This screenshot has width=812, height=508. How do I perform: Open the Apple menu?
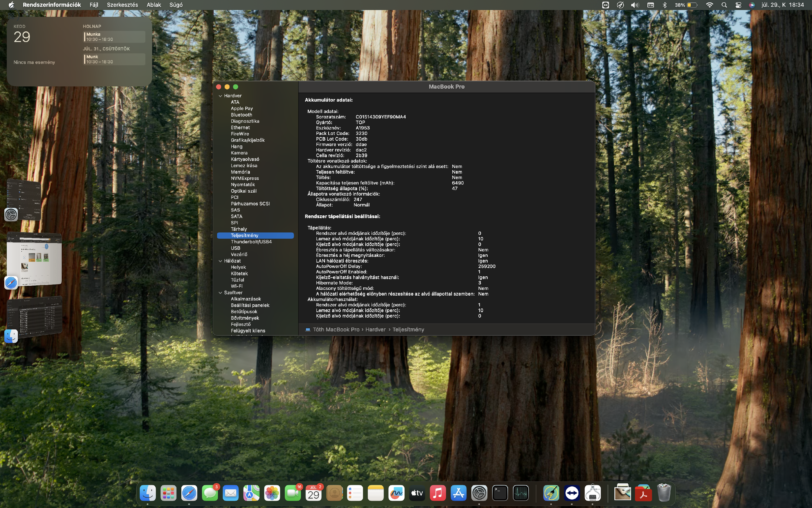[11, 5]
